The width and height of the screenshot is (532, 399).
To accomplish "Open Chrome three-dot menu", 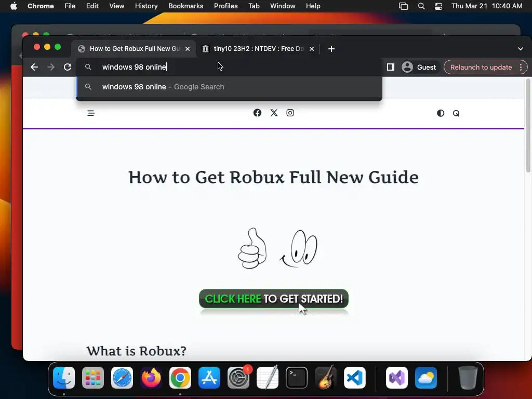I will [521, 67].
